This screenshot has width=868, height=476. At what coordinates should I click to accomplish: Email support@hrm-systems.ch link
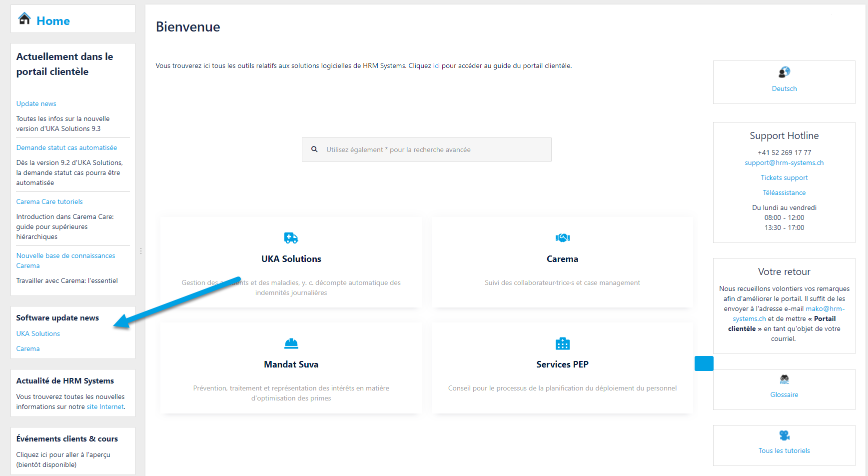[x=784, y=162]
